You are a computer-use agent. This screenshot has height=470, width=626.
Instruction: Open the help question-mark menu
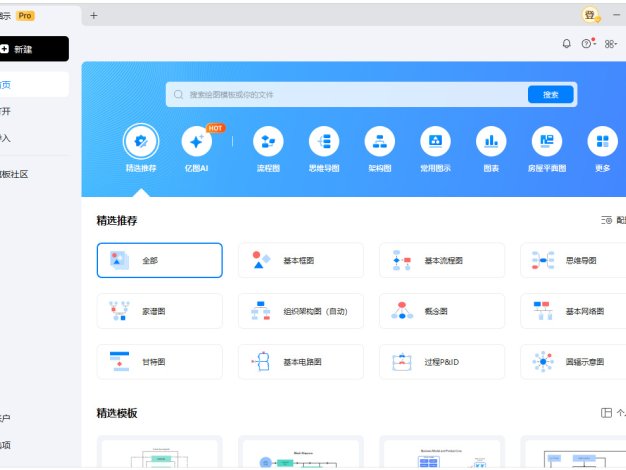pyautogui.click(x=588, y=43)
